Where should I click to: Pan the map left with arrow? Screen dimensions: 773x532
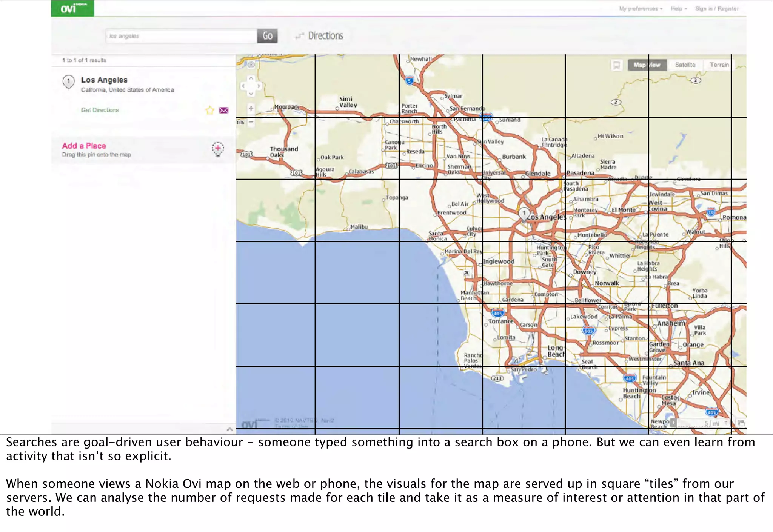click(243, 86)
